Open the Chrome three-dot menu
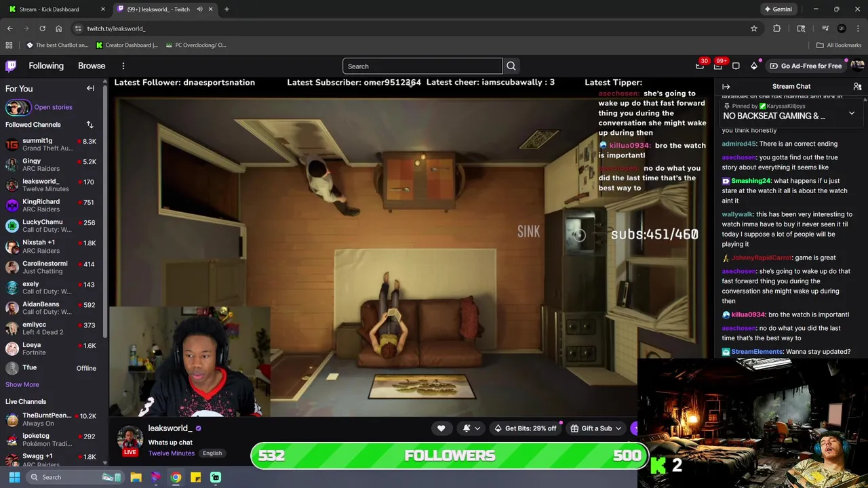 857,28
